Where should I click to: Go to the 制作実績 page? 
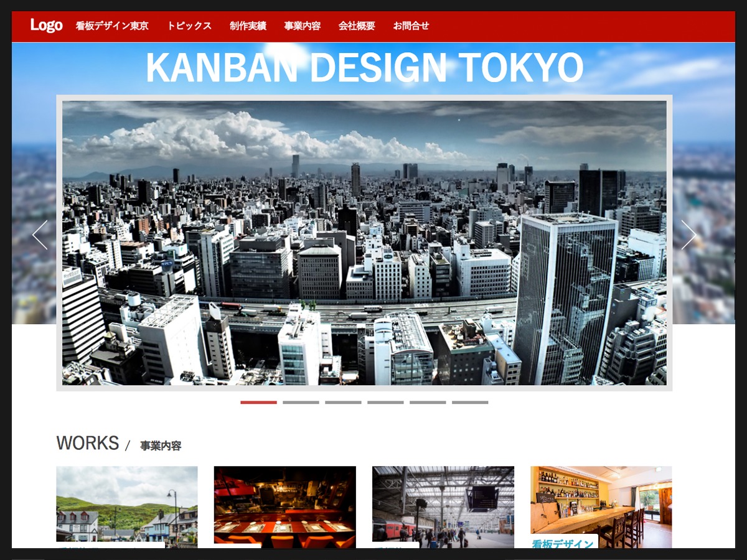click(x=248, y=26)
